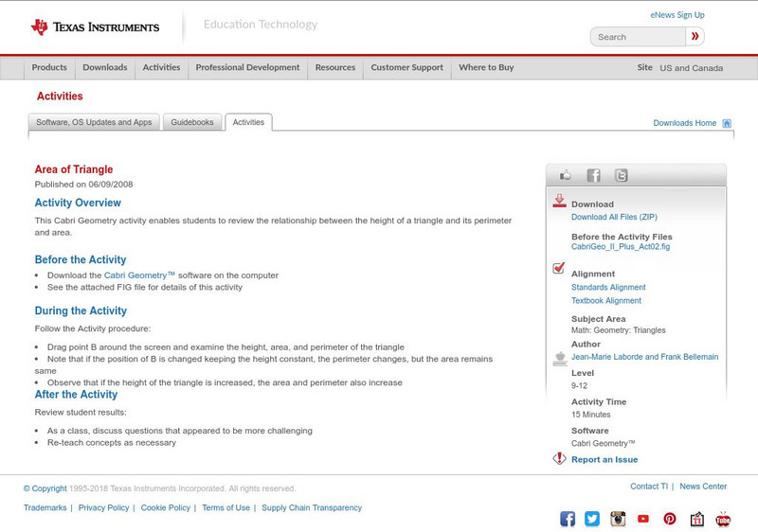Download the CabriGeo_II_Plus_Act02.fig file
The width and height of the screenshot is (758, 532).
[621, 247]
